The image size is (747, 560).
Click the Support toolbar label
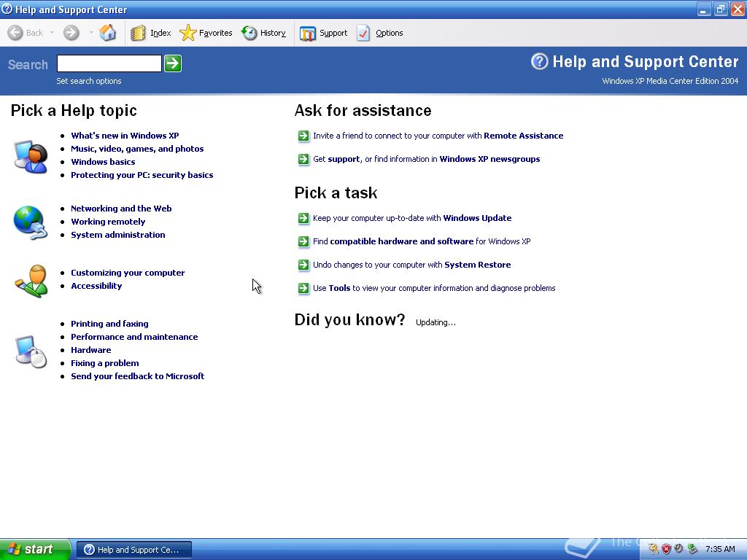pyautogui.click(x=333, y=33)
